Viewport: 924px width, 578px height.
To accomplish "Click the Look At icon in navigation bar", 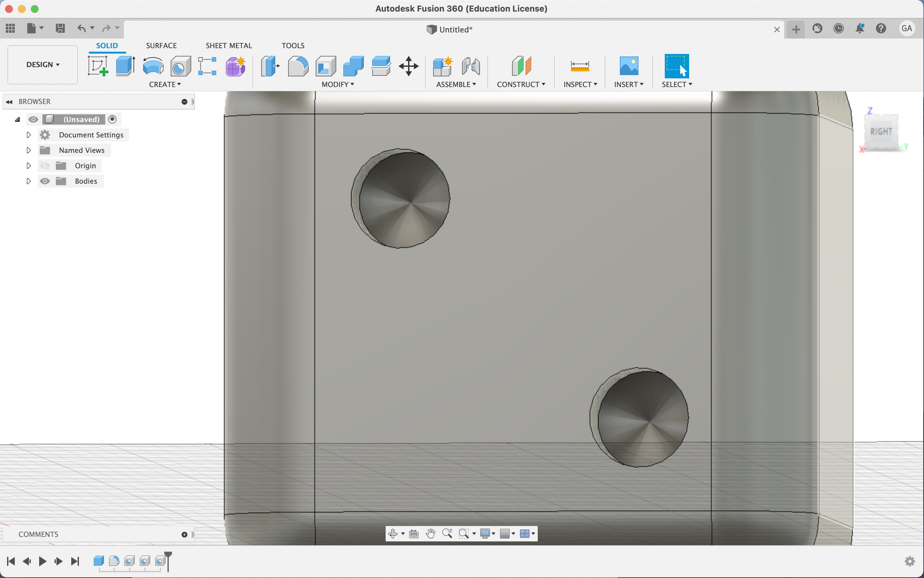I will (x=414, y=533).
